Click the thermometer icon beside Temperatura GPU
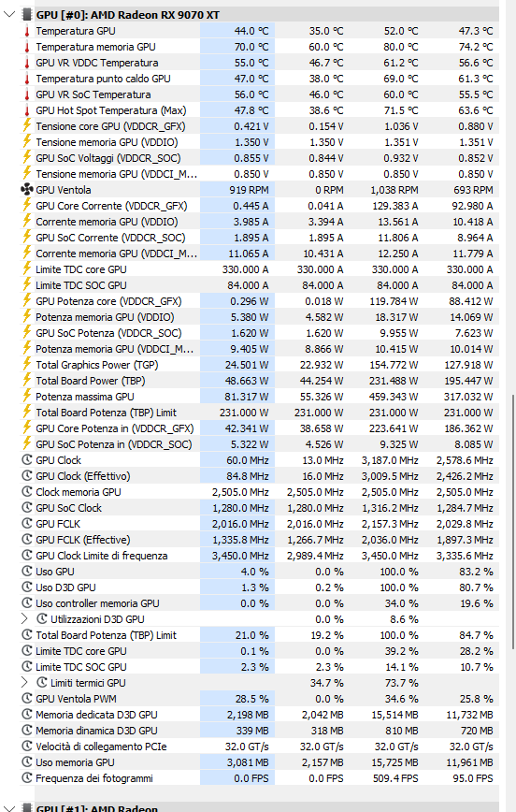This screenshot has width=516, height=812. click(x=27, y=31)
